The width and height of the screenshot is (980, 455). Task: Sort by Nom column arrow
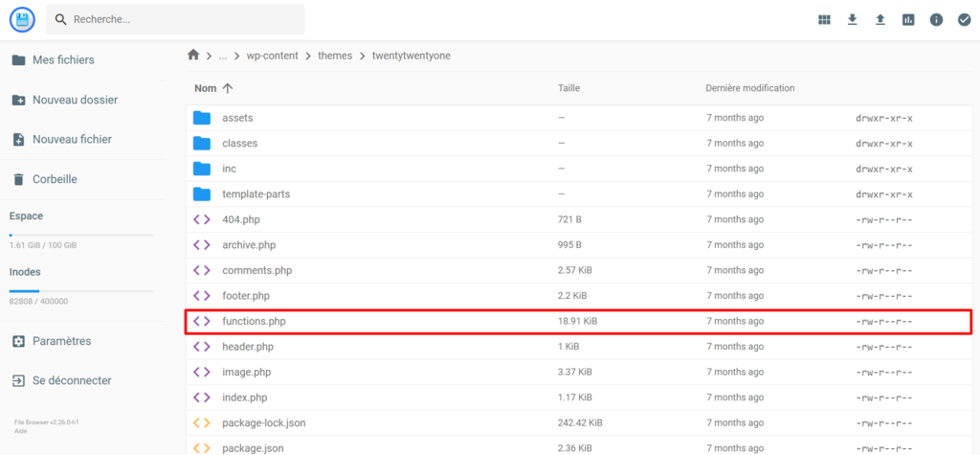point(228,88)
